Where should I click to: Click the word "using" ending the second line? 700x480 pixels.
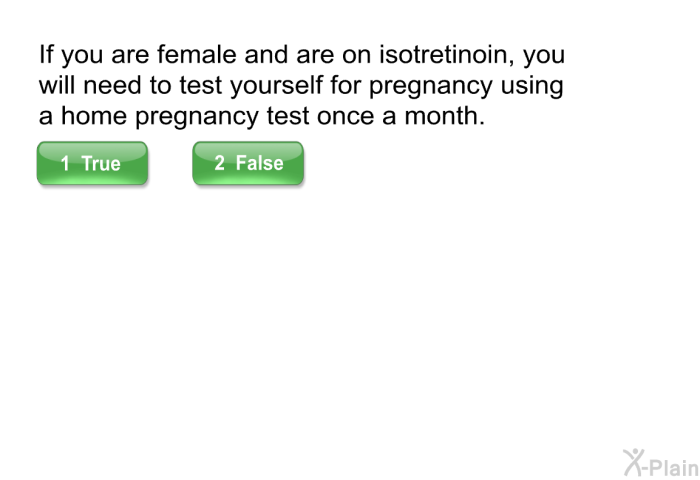pos(532,86)
